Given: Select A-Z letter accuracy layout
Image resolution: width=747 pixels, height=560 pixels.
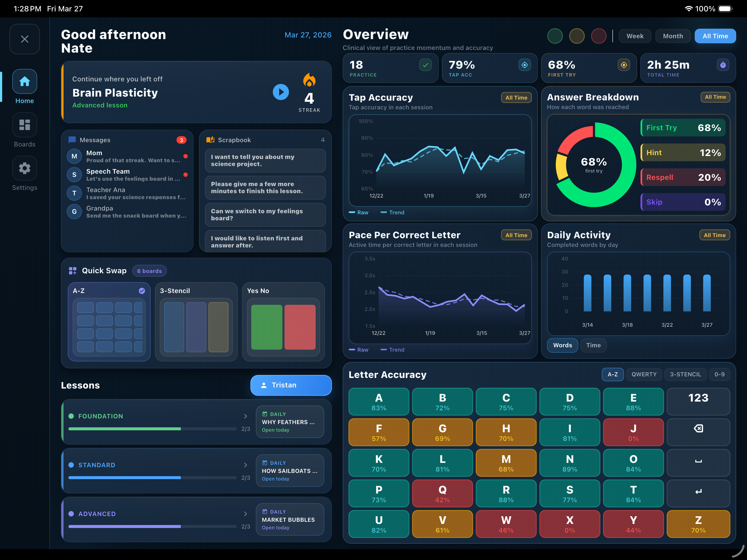Looking at the screenshot, I should point(613,374).
